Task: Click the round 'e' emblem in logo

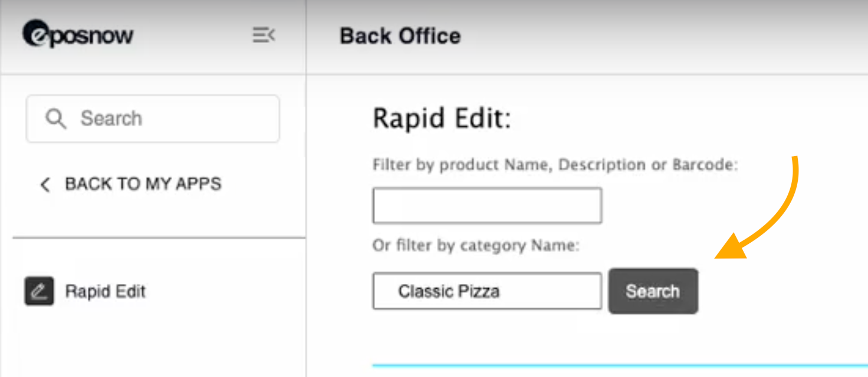Action: [34, 34]
